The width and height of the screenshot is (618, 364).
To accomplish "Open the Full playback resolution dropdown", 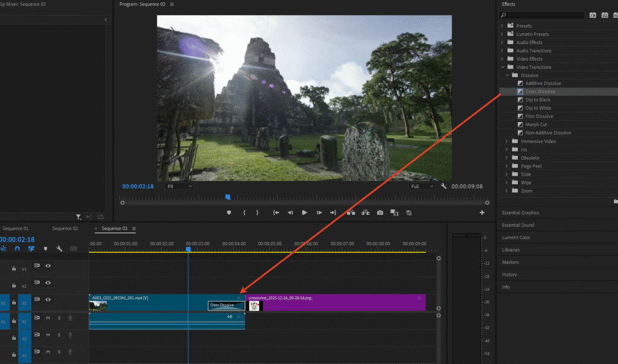I will point(422,187).
